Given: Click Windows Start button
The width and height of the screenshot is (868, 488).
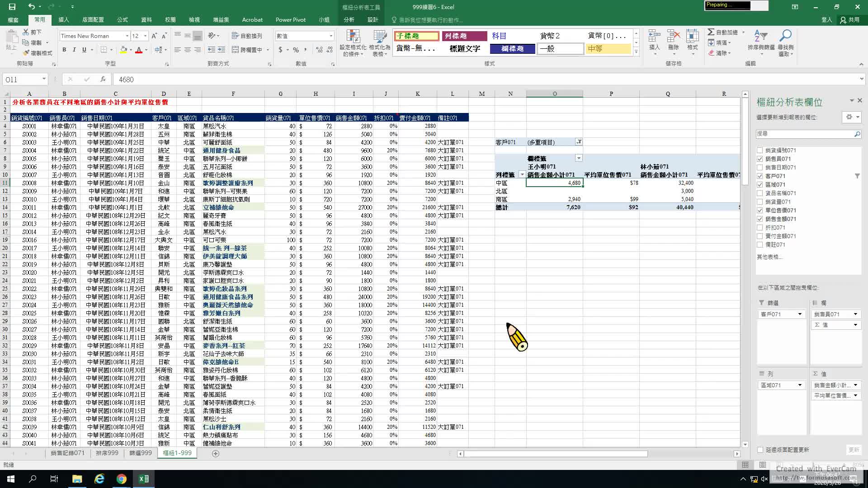Looking at the screenshot, I should coord(10,479).
